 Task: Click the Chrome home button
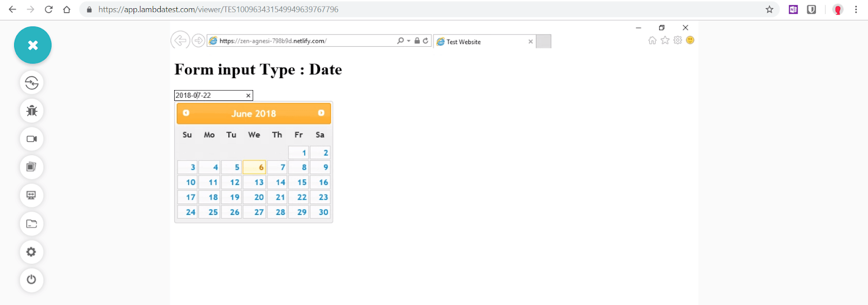(67, 9)
